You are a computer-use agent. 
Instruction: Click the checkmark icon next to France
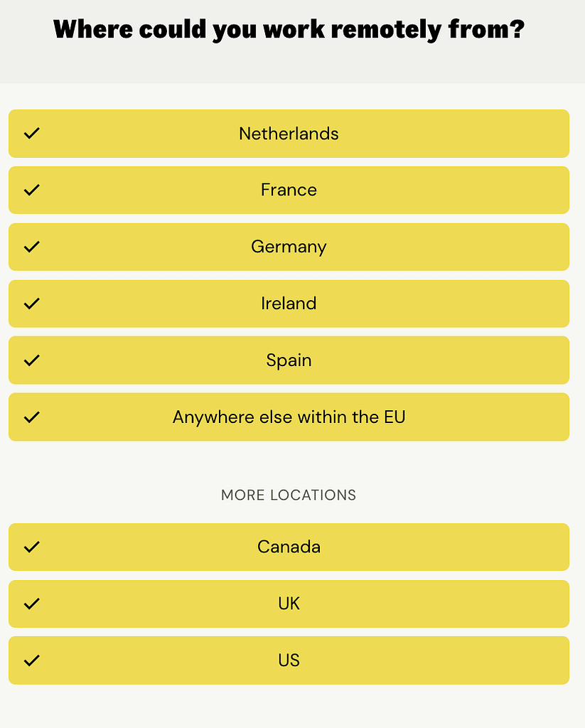(x=31, y=190)
